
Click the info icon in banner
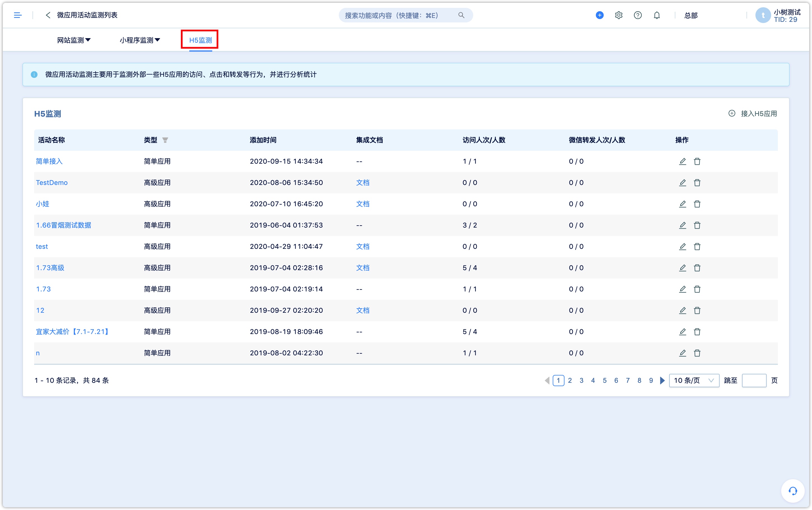click(x=34, y=75)
